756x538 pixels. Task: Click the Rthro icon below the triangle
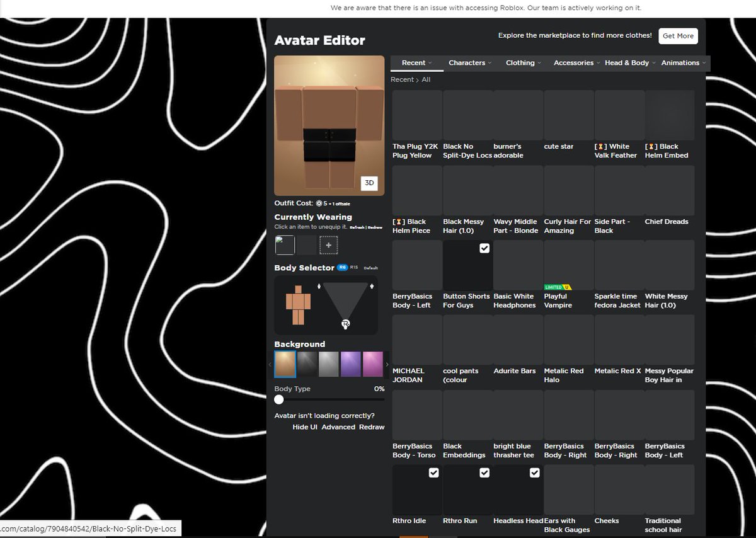[345, 324]
